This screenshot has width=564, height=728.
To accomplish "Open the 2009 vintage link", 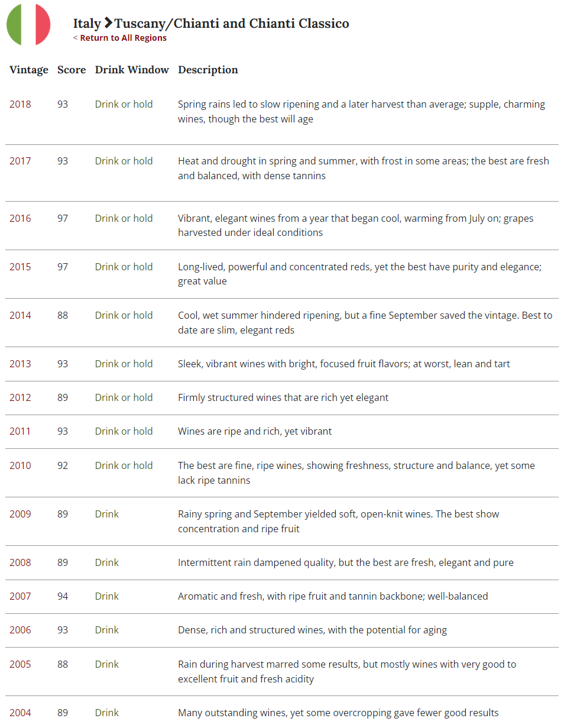I will [x=20, y=514].
